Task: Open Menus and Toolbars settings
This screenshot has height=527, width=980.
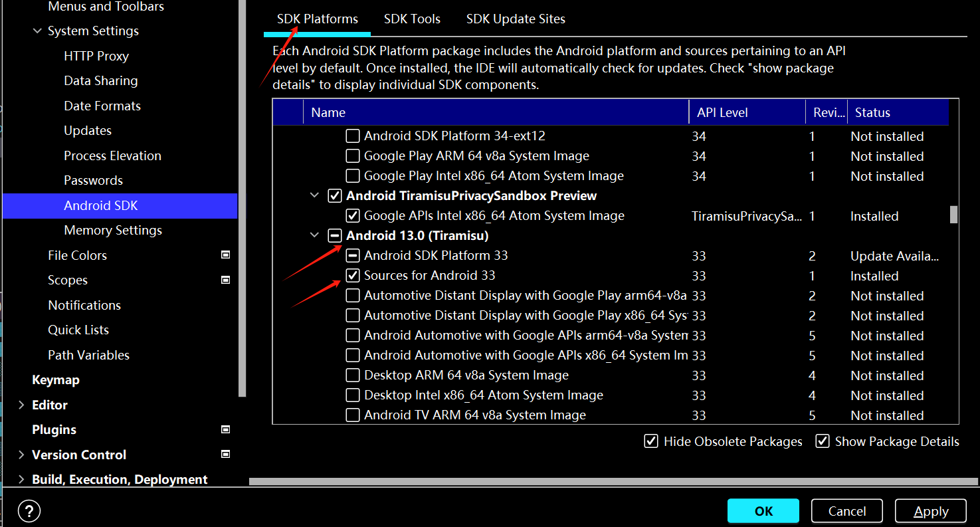Action: [x=106, y=7]
